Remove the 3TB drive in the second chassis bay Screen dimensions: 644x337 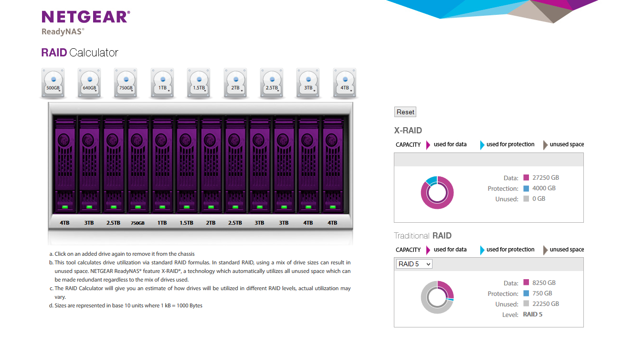(x=89, y=165)
